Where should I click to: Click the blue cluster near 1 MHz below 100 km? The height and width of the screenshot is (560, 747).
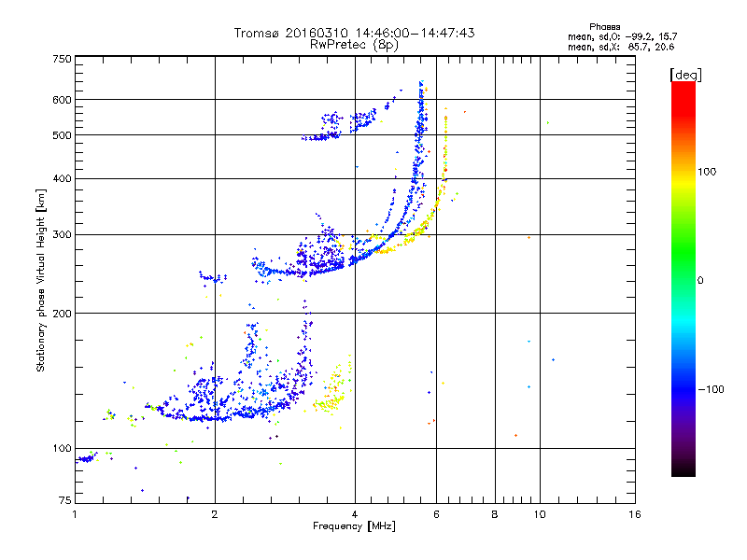coord(86,458)
